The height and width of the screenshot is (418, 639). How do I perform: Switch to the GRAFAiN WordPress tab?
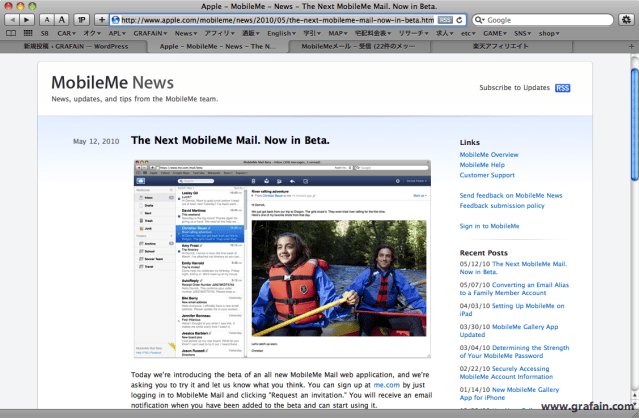coord(75,46)
